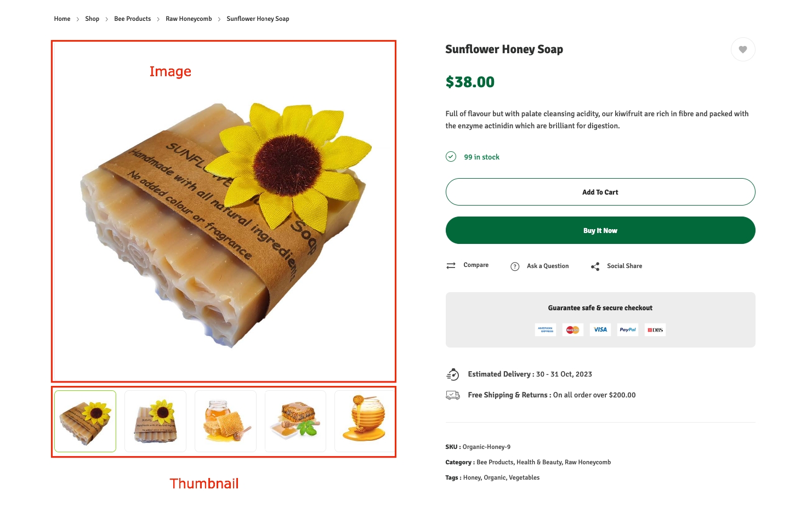Add the soap to cart
The image size is (812, 518).
[x=600, y=192]
